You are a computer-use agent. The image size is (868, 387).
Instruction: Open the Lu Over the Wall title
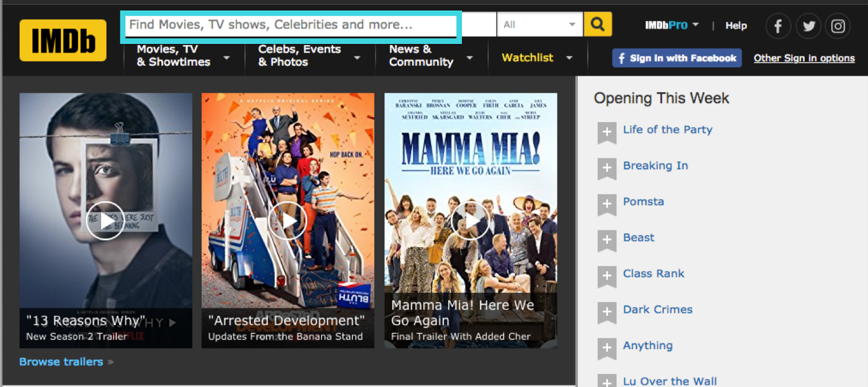click(670, 381)
